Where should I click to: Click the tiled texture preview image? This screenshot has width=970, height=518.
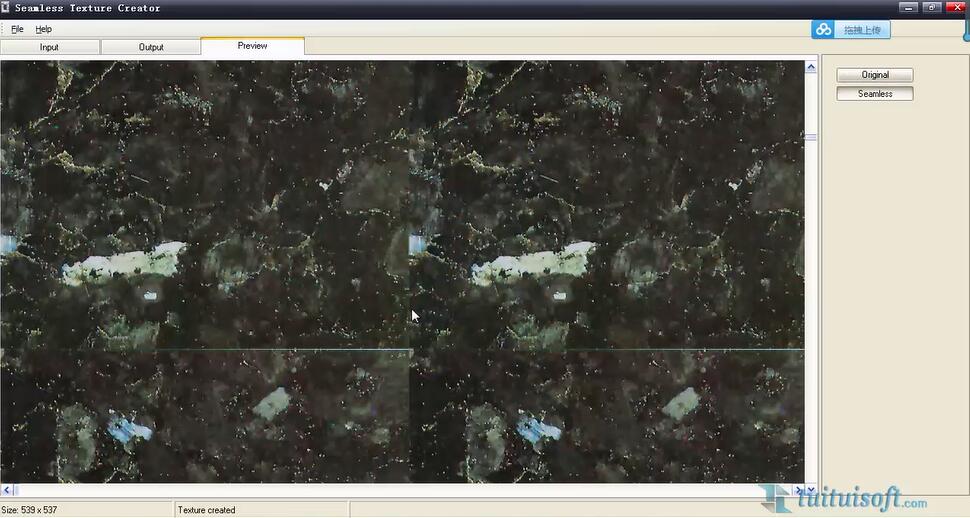click(x=400, y=270)
